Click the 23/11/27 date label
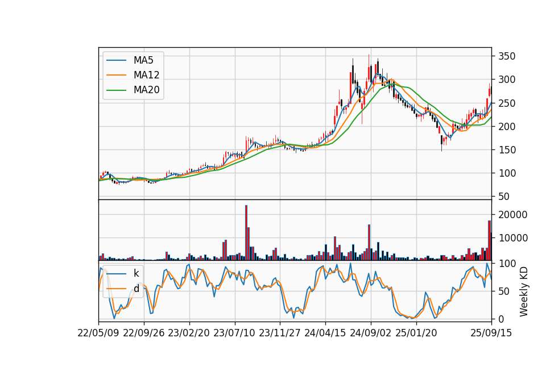Screen dimensions: 546x392 [x=280, y=333]
